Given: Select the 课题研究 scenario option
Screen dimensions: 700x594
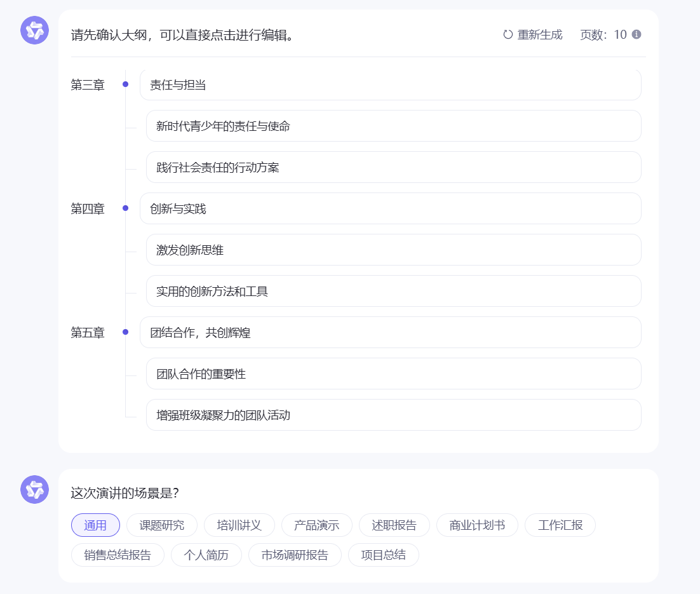Looking at the screenshot, I should [x=161, y=525].
